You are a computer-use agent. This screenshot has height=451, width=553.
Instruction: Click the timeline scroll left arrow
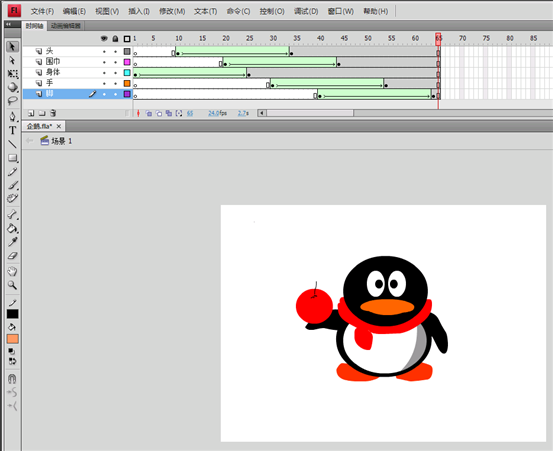pos(261,113)
